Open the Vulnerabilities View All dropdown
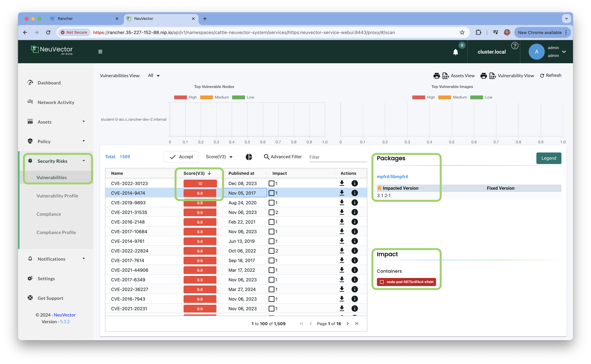591x364 pixels. (154, 76)
